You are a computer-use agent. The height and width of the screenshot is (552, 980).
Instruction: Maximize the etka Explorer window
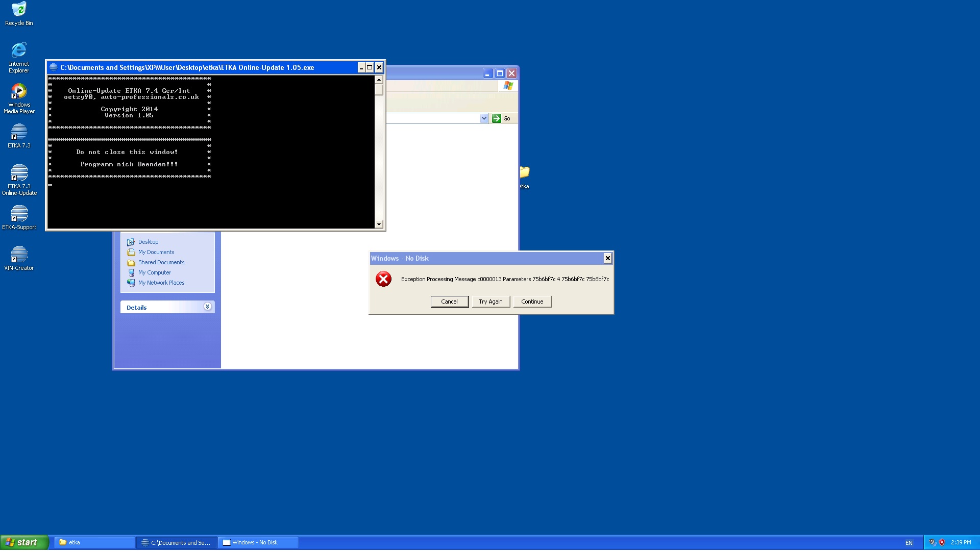click(x=500, y=73)
